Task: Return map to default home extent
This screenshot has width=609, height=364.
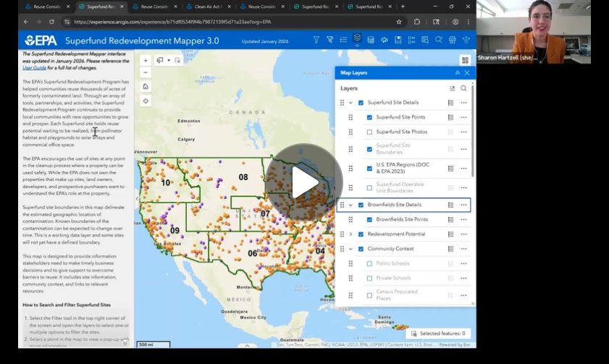Action: (x=146, y=87)
